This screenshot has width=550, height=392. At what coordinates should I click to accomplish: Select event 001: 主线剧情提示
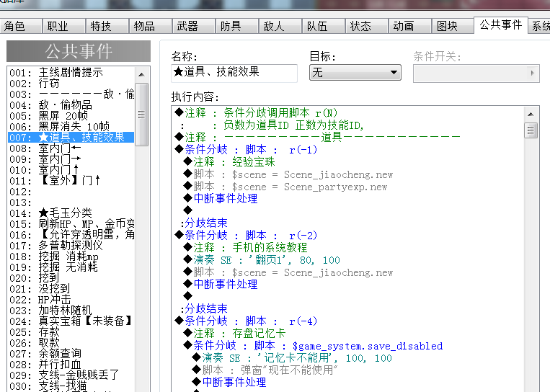coord(71,73)
